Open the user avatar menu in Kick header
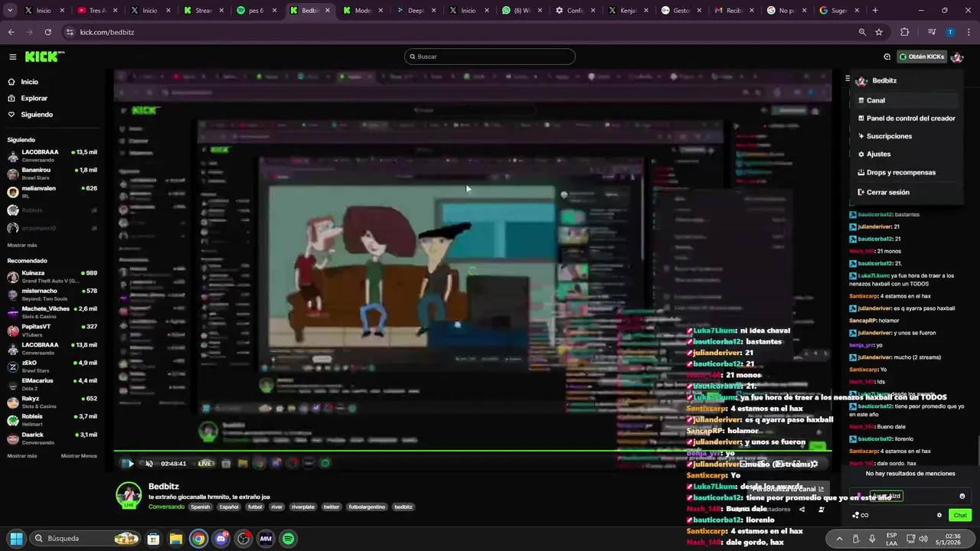 pos(957,57)
